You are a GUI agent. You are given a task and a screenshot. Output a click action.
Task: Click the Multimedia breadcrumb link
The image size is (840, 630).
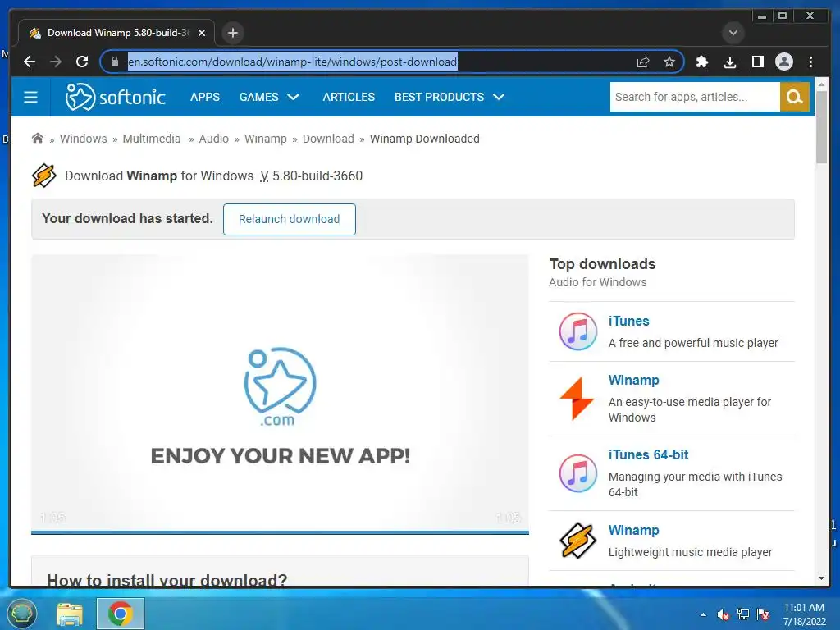tap(152, 139)
